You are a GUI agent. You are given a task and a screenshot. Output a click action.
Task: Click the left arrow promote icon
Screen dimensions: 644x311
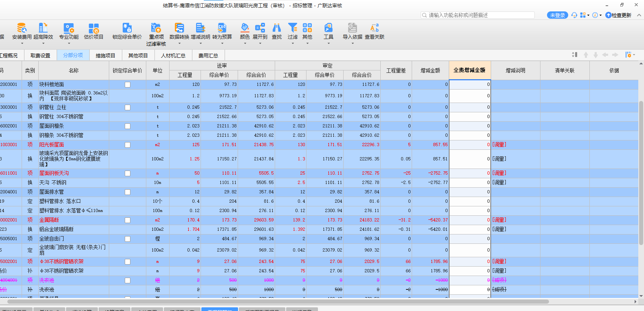click(605, 55)
